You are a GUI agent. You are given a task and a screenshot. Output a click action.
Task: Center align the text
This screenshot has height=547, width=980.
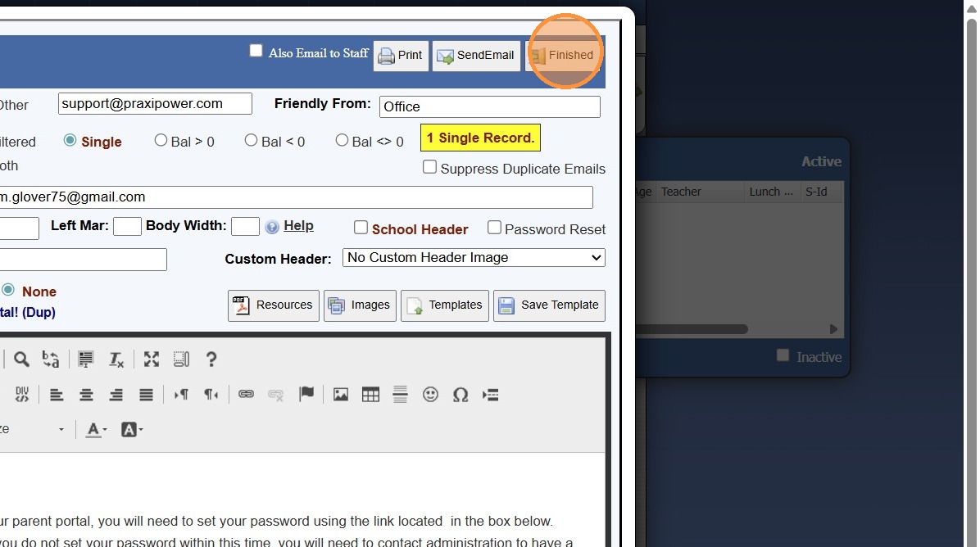pos(86,395)
